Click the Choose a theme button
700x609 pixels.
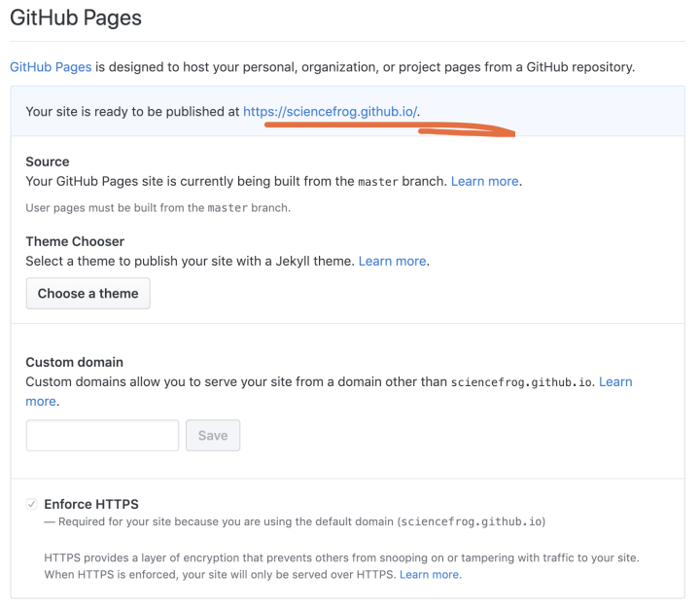87,294
